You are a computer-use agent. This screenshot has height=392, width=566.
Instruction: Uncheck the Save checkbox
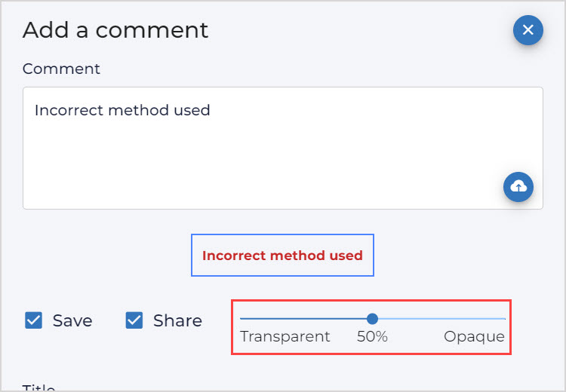[33, 320]
